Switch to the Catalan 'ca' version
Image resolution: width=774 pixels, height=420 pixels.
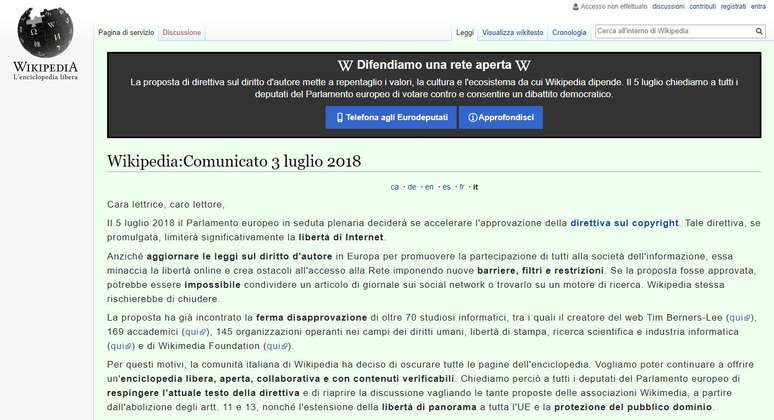[x=395, y=187]
